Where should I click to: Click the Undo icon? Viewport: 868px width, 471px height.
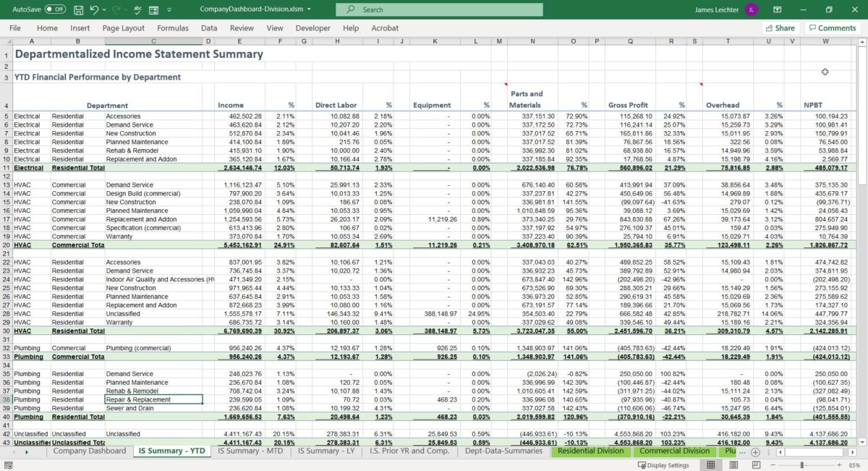pyautogui.click(x=93, y=10)
